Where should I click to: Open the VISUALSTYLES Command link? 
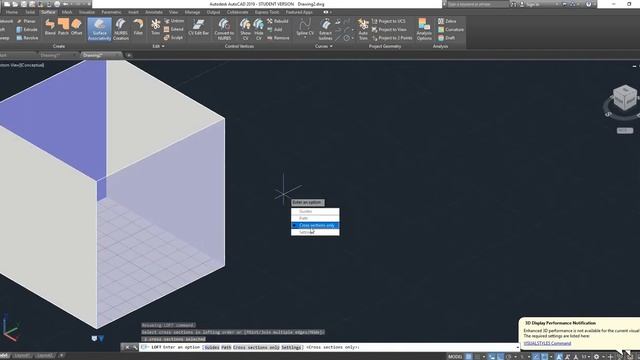(547, 343)
